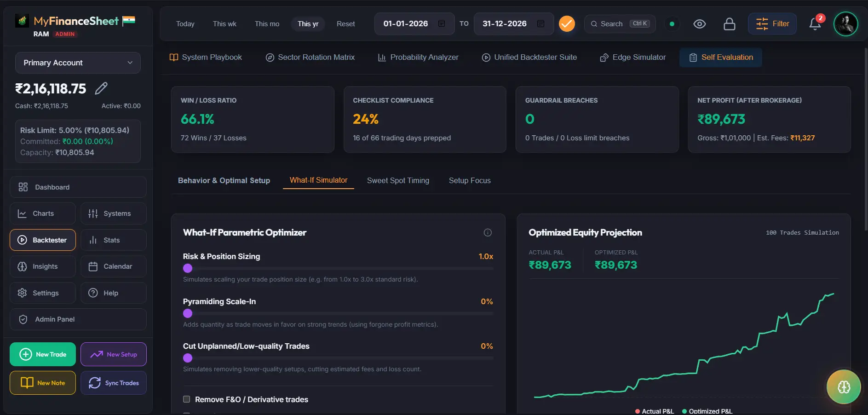Open the Admin Panel
The image size is (868, 415).
pos(78,319)
